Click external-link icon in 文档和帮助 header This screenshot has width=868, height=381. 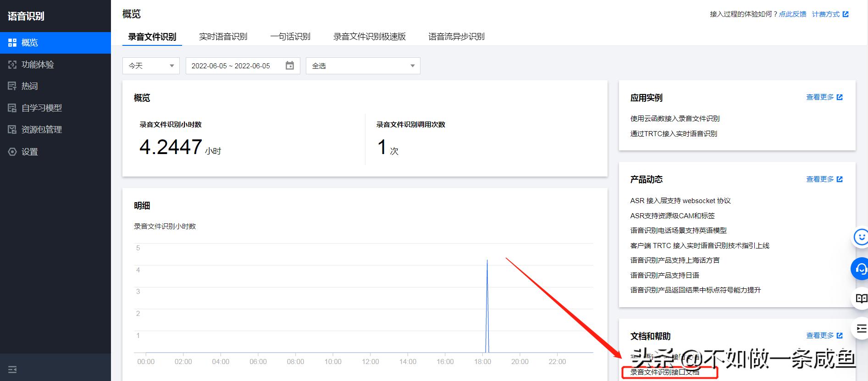[840, 336]
